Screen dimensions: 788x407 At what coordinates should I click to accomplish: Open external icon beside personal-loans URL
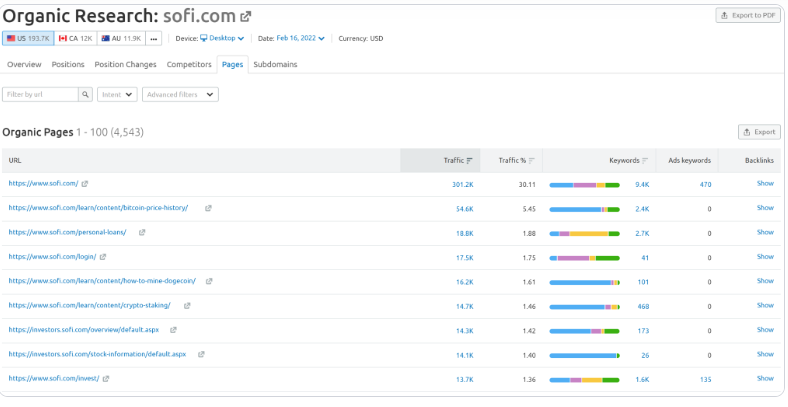142,232
